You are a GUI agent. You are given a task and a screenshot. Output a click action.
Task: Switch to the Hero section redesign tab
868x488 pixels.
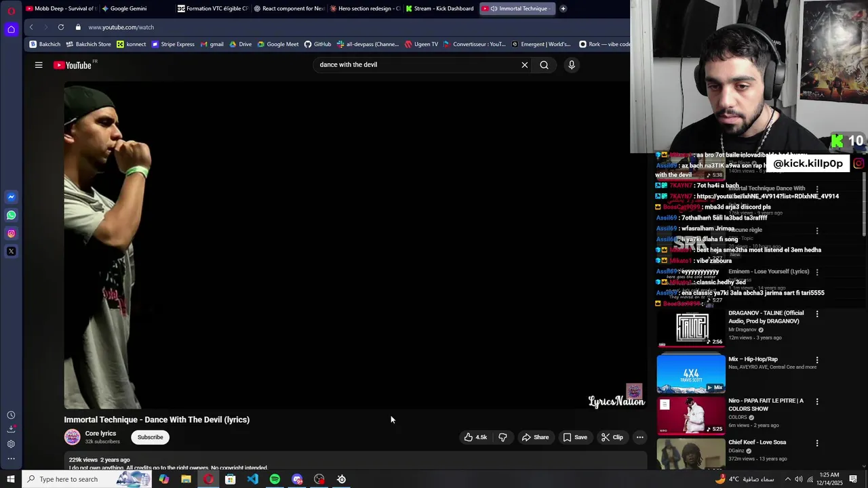point(365,9)
